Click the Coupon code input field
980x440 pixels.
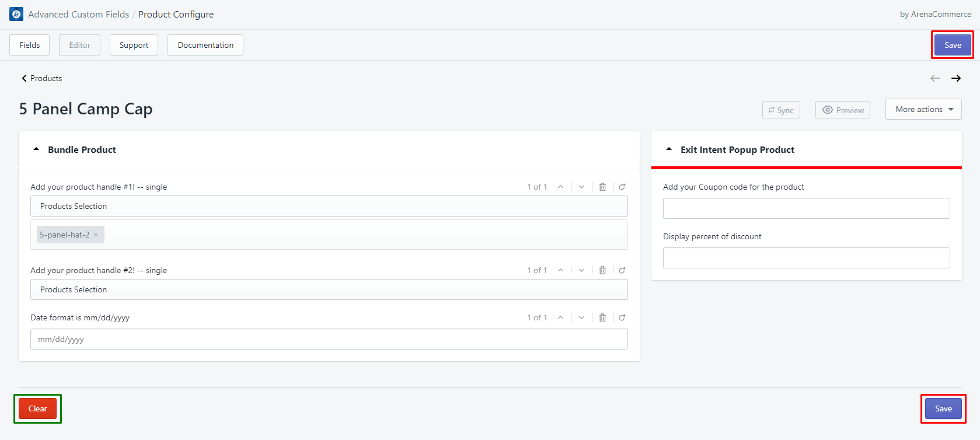(x=807, y=208)
